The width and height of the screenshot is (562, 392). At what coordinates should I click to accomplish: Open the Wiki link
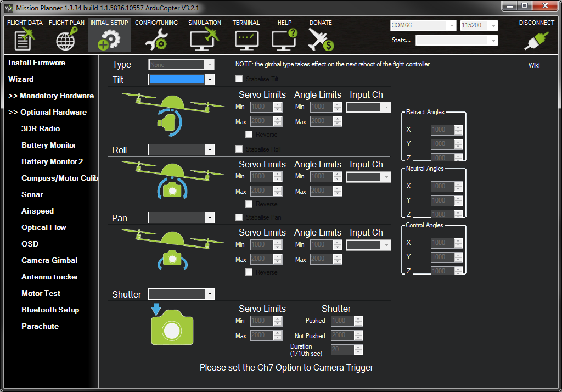pos(533,65)
